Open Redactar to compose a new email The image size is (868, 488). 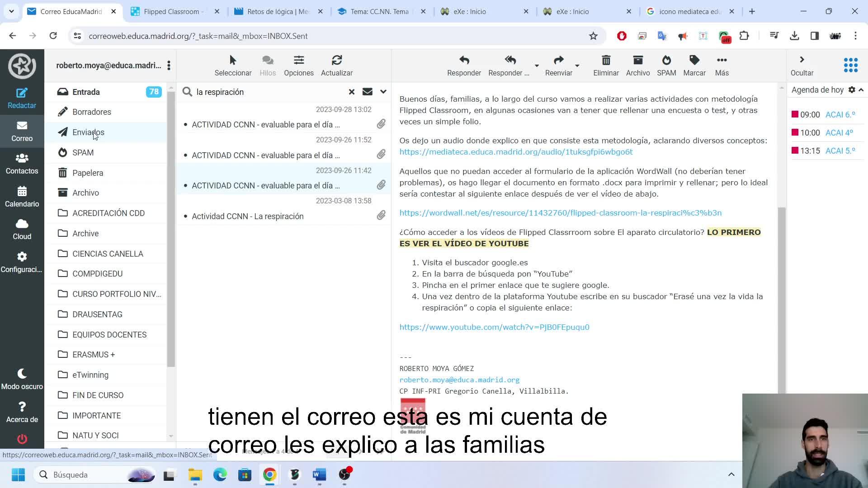click(x=22, y=98)
